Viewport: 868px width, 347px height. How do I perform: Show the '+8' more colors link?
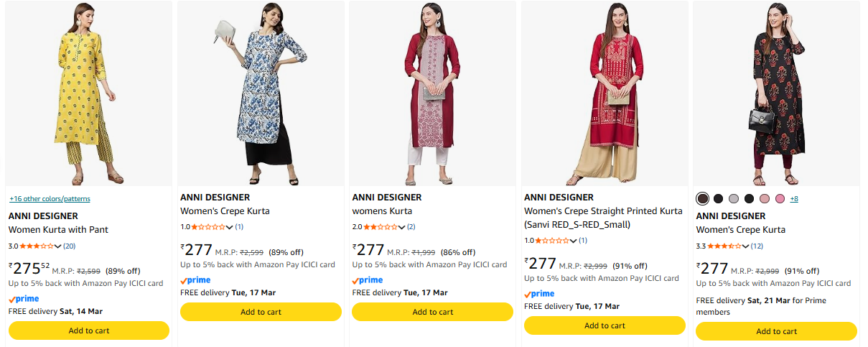pos(794,198)
